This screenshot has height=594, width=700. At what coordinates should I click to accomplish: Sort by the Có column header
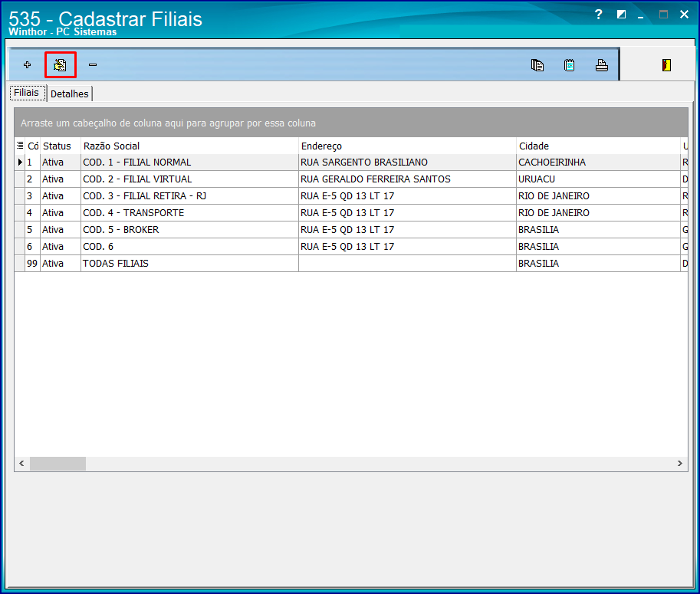(33, 146)
